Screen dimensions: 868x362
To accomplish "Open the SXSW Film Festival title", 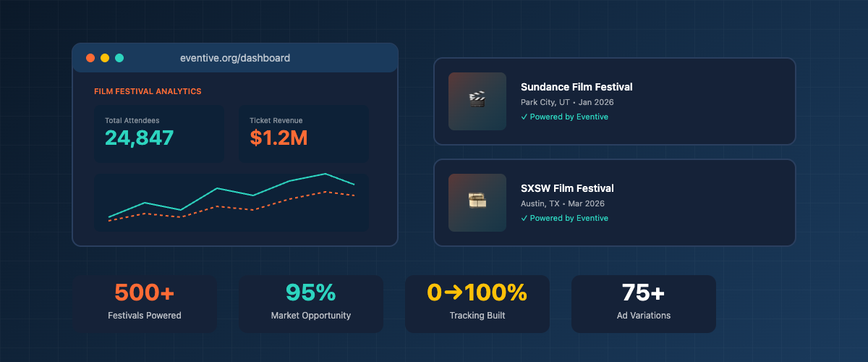I will click(567, 188).
